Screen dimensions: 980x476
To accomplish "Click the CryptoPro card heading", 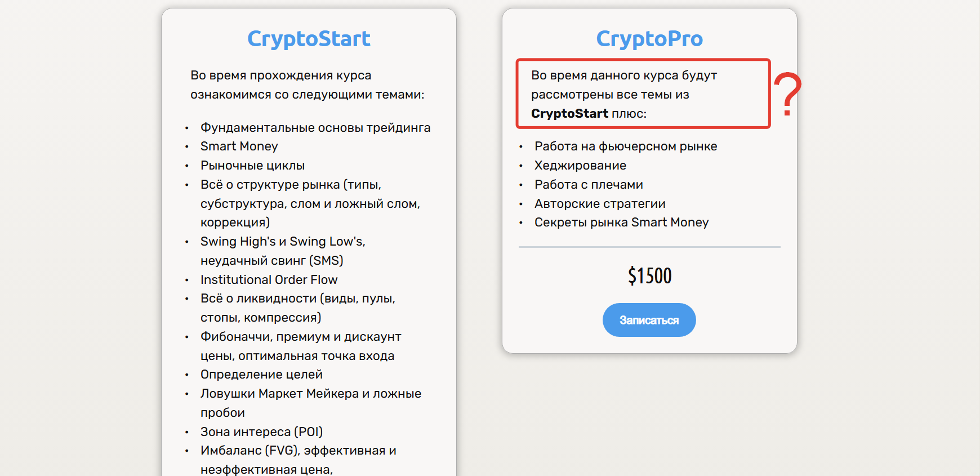I will (649, 39).
